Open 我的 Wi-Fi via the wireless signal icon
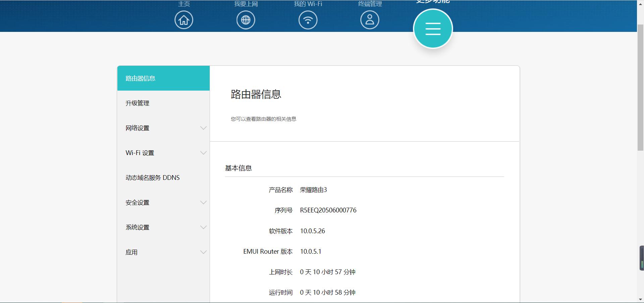644x303 pixels. (308, 20)
